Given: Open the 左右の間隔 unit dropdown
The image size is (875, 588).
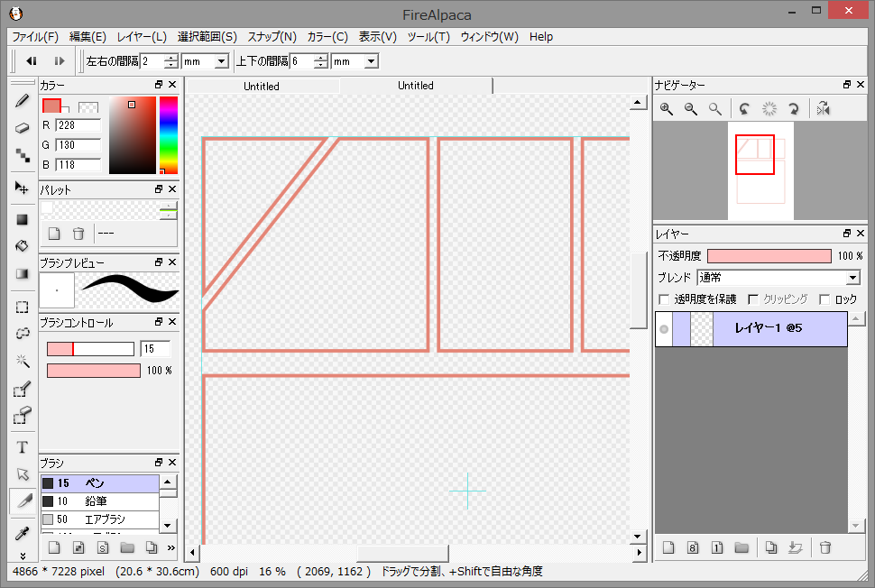Looking at the screenshot, I should point(222,61).
